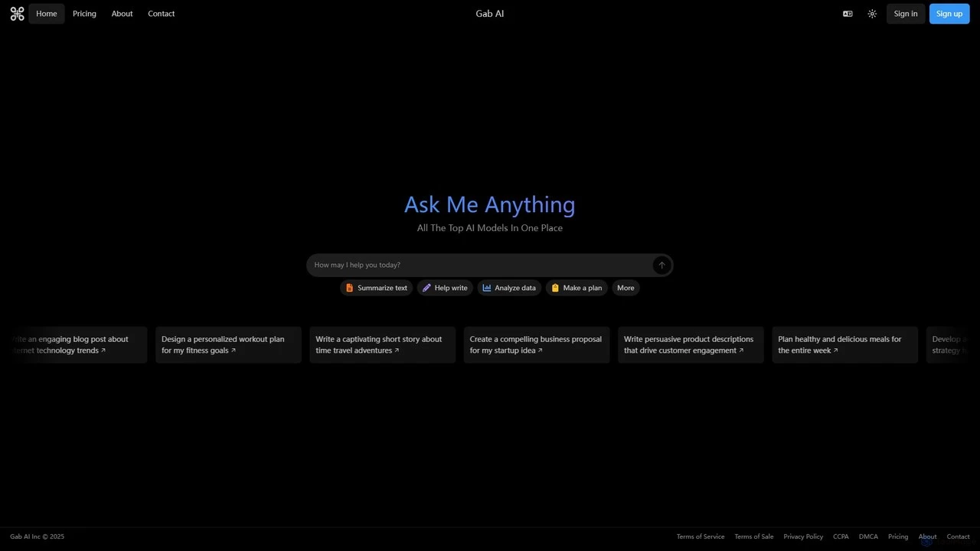The image size is (980, 551).
Task: Go to Home in the top navigation
Action: (47, 14)
